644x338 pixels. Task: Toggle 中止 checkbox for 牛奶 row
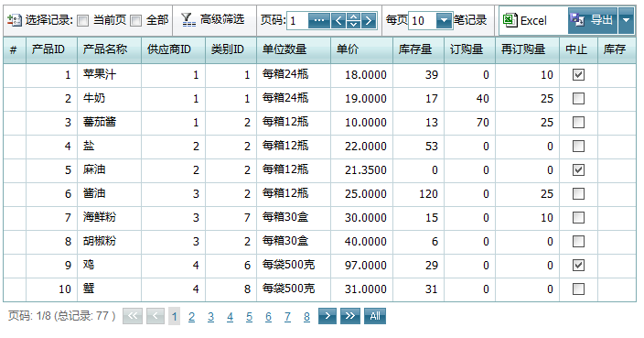point(578,99)
